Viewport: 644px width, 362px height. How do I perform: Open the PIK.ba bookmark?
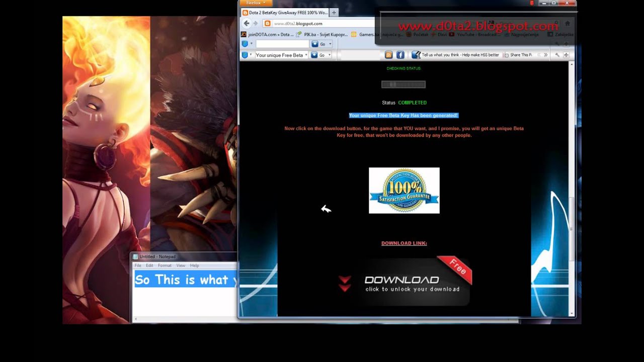(322, 35)
